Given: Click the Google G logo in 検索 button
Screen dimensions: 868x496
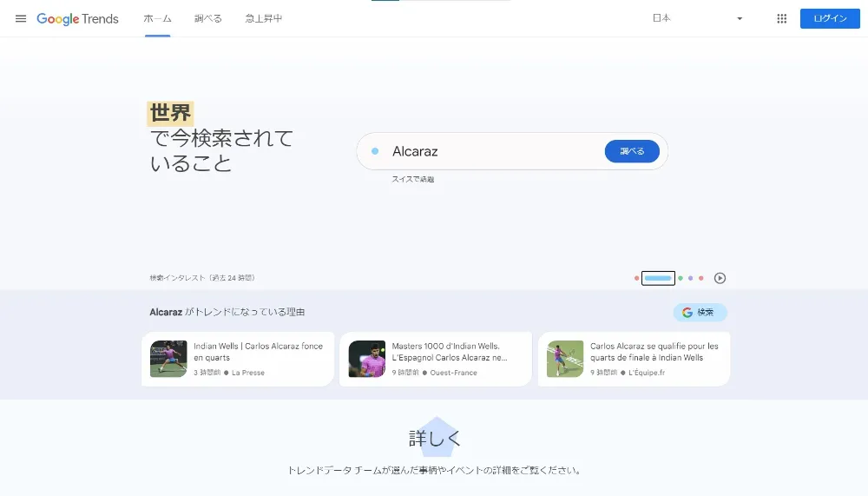Looking at the screenshot, I should pos(687,313).
